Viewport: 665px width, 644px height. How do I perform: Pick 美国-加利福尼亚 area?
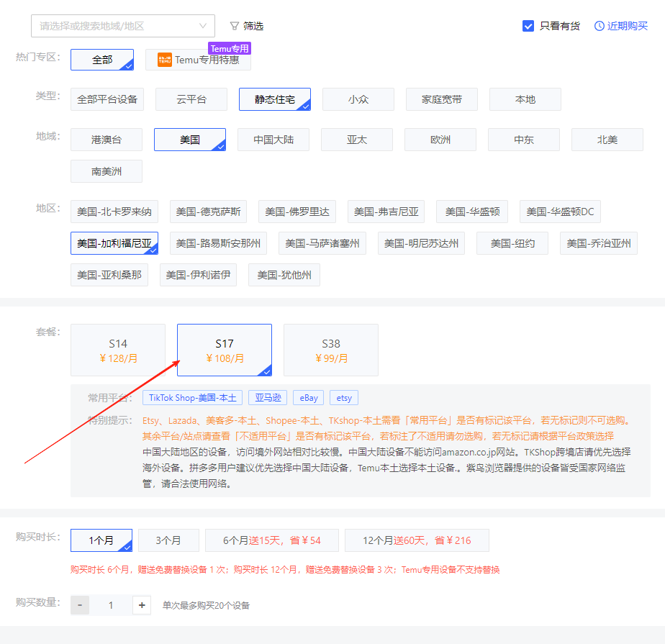[x=114, y=243]
